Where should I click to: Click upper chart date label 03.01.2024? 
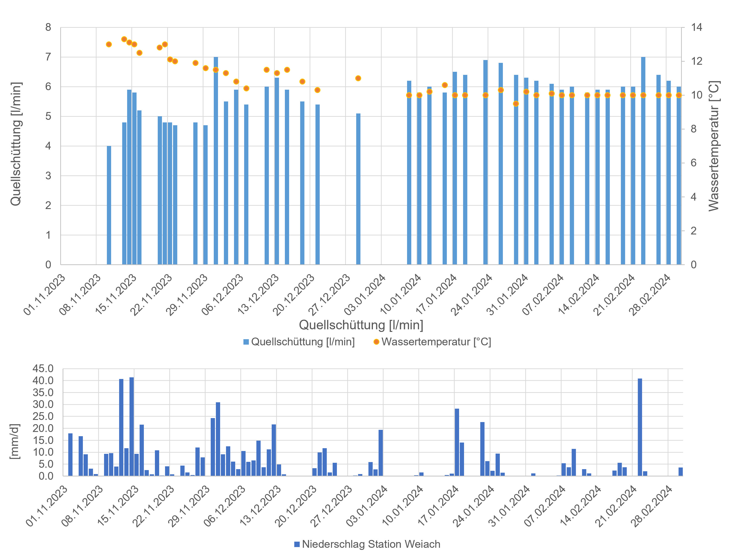(x=365, y=294)
